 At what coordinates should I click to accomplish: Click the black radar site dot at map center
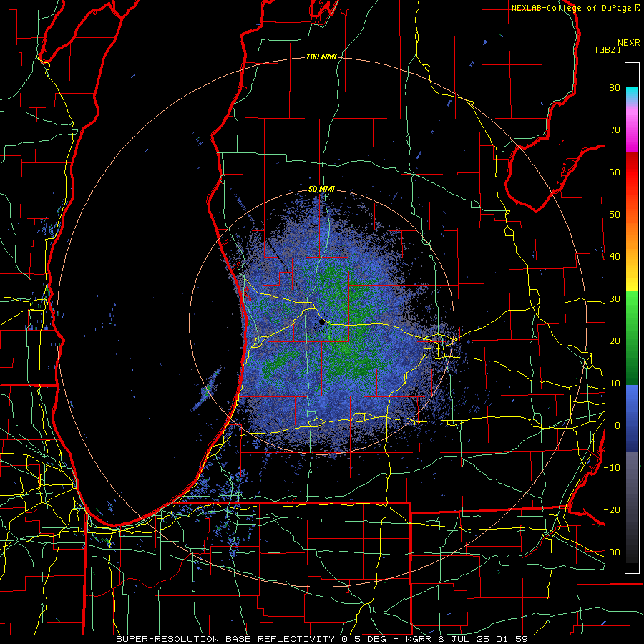click(x=322, y=323)
